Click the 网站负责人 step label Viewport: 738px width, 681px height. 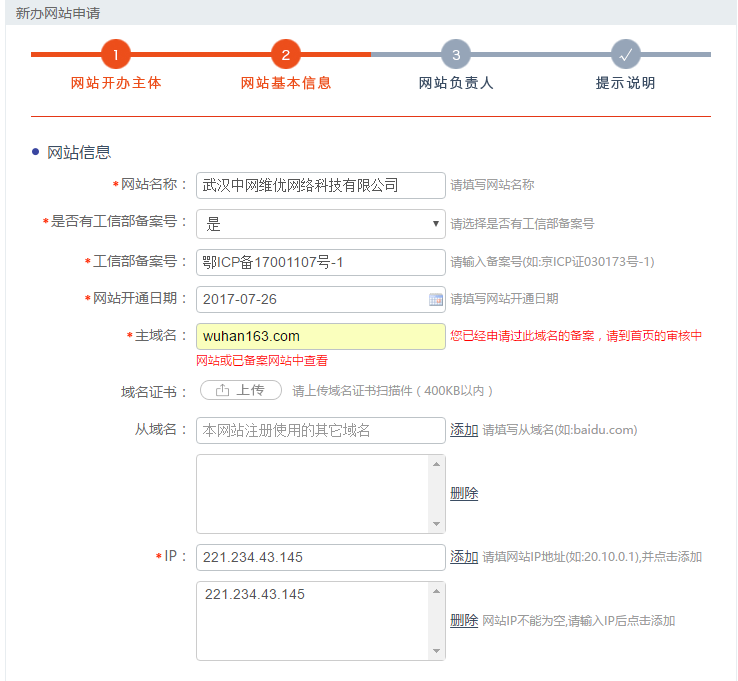tap(456, 84)
